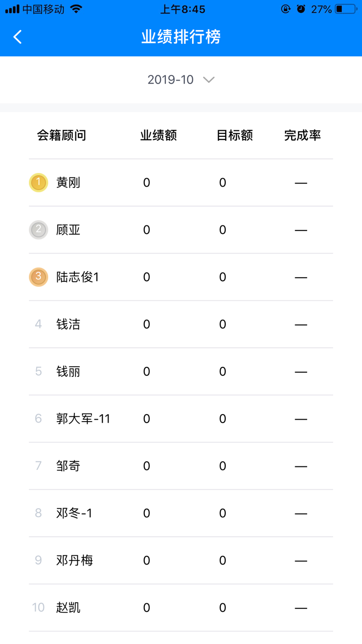
Task: Open 黄刚's ranking row
Action: [x=181, y=183]
